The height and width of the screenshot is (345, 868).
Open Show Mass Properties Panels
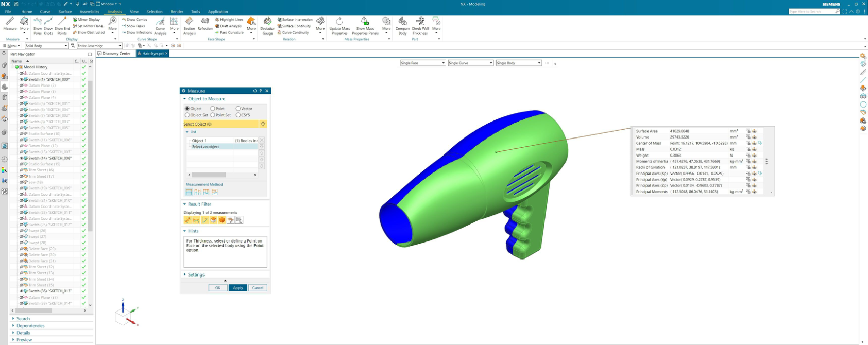point(365,26)
